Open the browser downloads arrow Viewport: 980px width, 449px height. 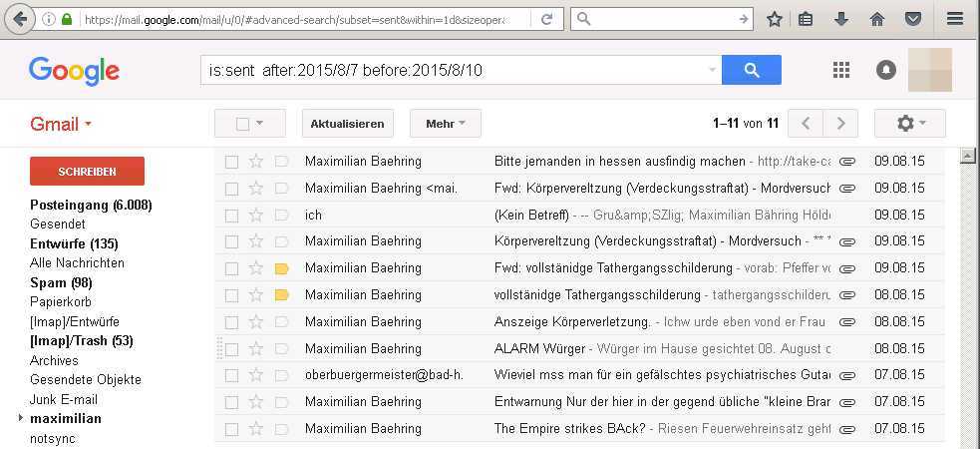(x=840, y=19)
